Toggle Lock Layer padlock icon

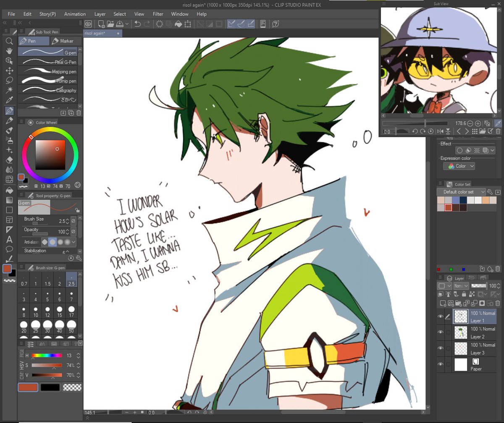(x=465, y=295)
